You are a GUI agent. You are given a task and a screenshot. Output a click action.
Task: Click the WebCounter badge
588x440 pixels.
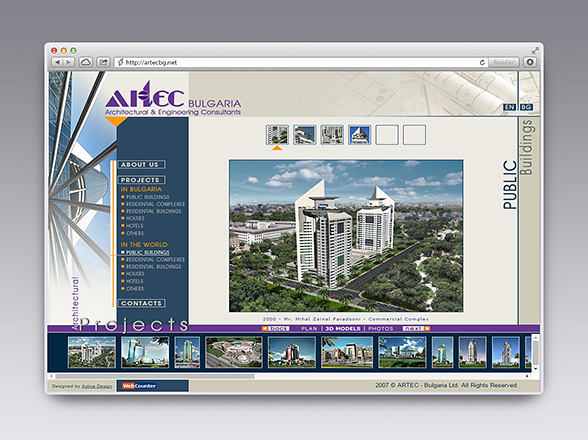139,386
